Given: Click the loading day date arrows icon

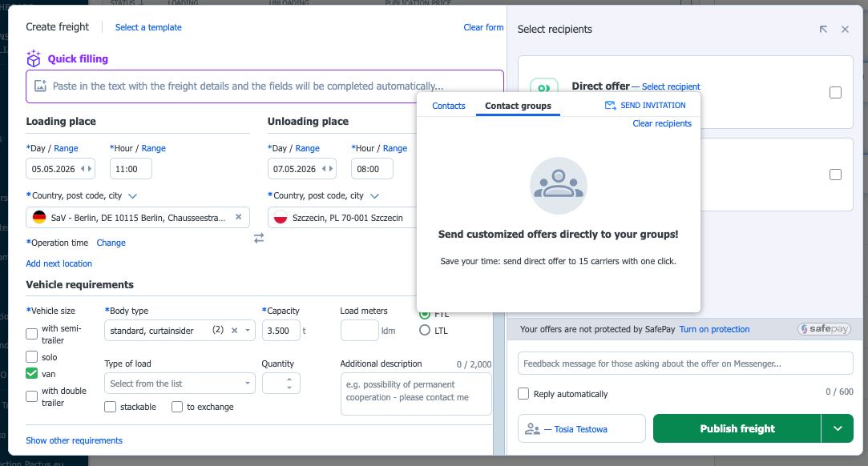Looking at the screenshot, I should [86, 169].
